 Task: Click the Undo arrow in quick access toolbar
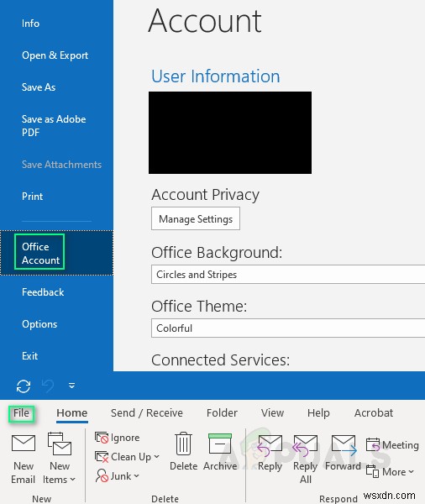point(48,386)
